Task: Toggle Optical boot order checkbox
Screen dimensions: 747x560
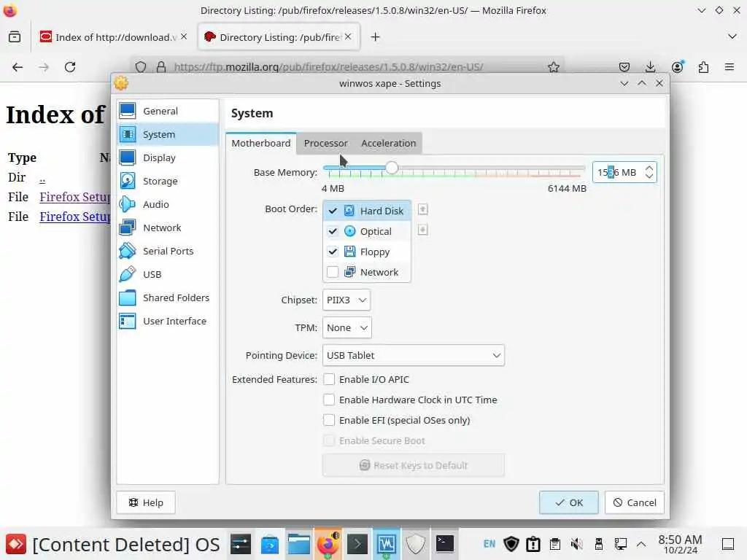Action: (x=333, y=231)
